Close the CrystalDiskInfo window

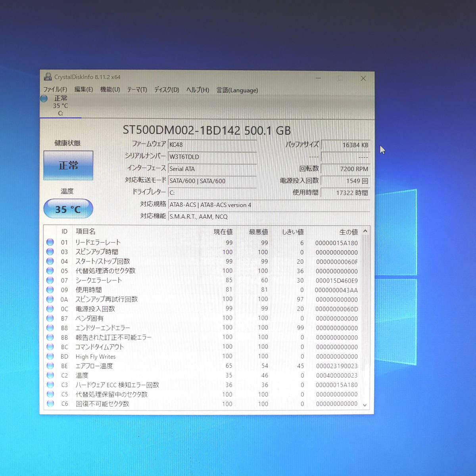(x=363, y=79)
